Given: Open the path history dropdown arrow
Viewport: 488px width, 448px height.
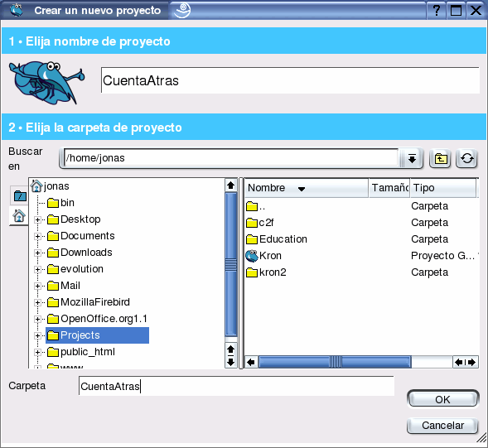Looking at the screenshot, I should pyautogui.click(x=412, y=159).
